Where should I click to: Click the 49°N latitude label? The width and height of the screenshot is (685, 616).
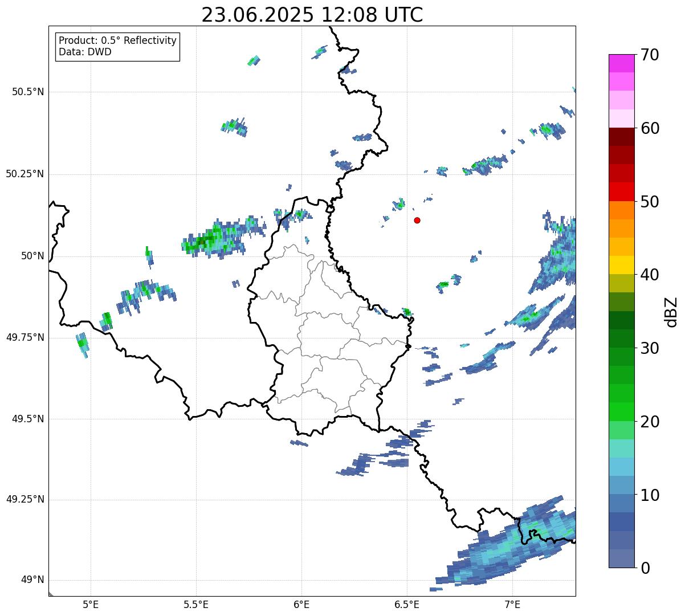tap(32, 580)
